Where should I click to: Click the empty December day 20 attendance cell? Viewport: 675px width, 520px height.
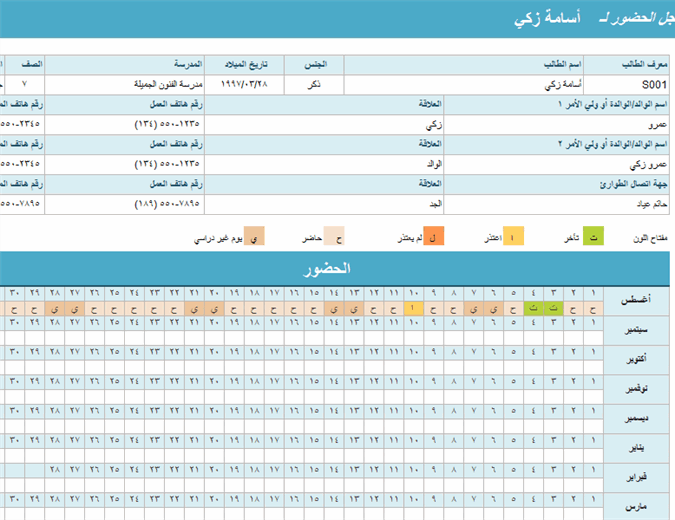pos(214,426)
